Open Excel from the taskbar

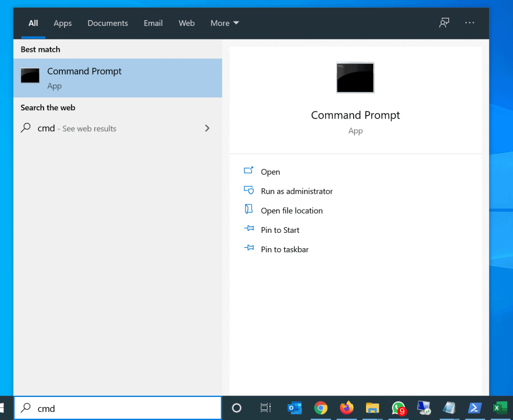click(500, 408)
